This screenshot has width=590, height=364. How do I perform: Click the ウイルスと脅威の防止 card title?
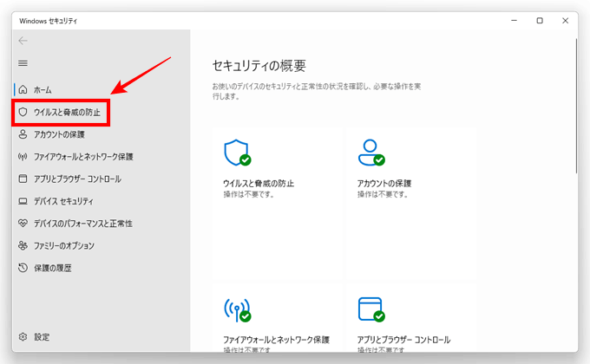click(x=259, y=184)
